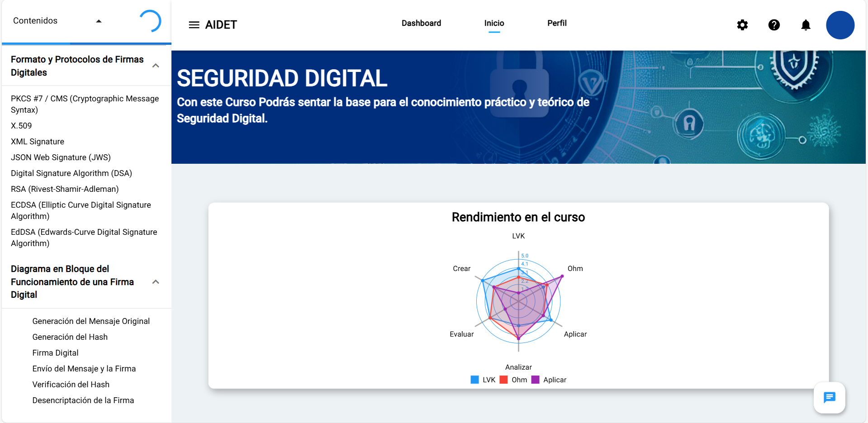Click the purple Ohm data point on radar chart
This screenshot has width=868, height=423.
(x=562, y=276)
